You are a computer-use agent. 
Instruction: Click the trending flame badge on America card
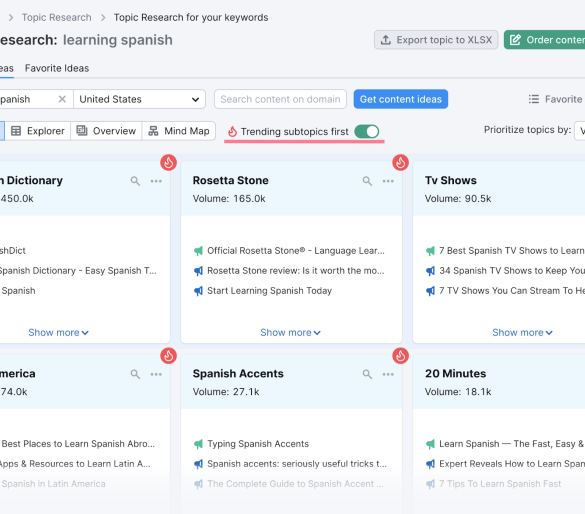coord(169,356)
